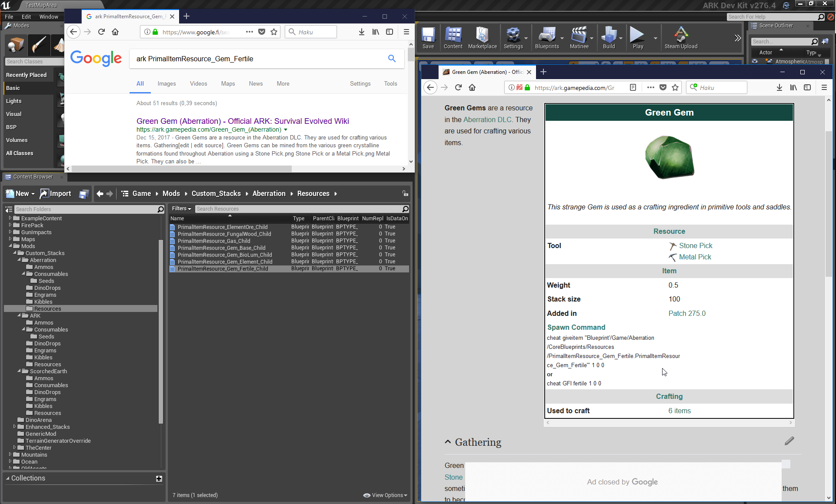Open the Matinee toolbar icon
The image size is (836, 504).
[x=579, y=37]
